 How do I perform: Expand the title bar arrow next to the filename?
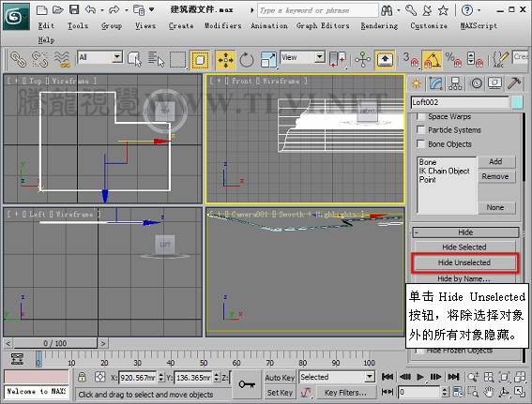[251, 10]
